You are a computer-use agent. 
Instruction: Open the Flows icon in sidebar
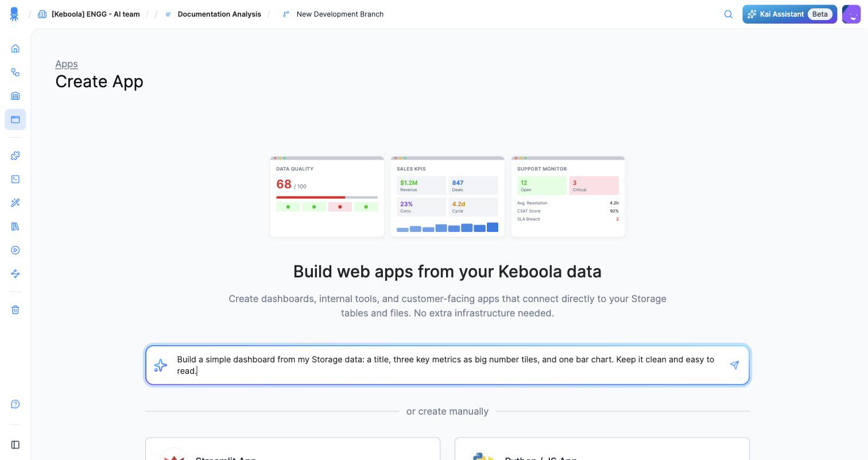(15, 72)
